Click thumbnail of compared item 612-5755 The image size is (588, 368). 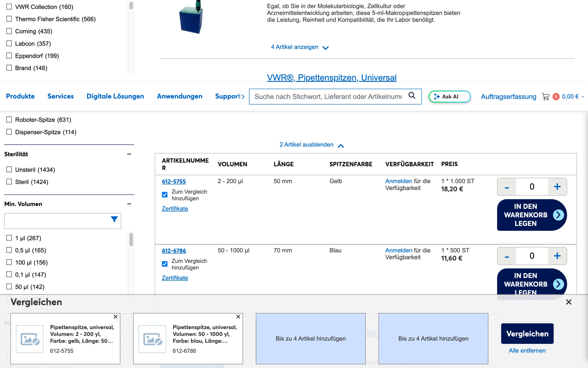30,339
